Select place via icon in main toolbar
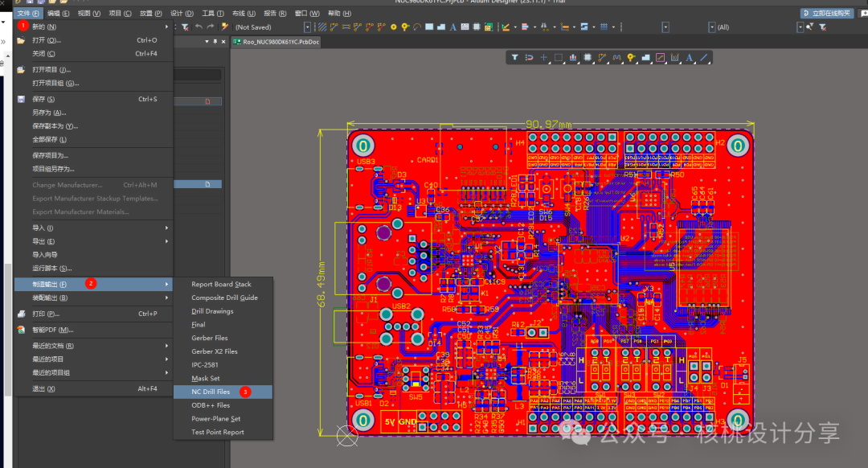The height and width of the screenshot is (468, 868). click(405, 27)
